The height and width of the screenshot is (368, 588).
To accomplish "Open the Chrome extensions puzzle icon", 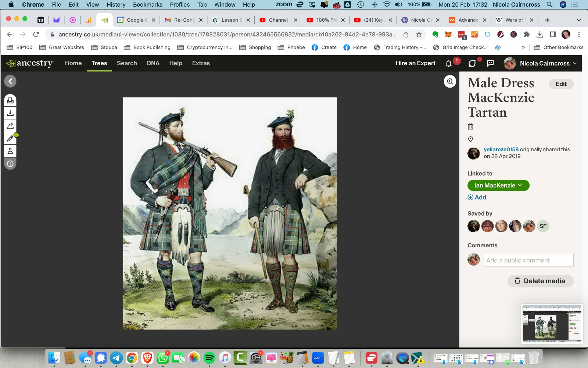I will pos(527,34).
